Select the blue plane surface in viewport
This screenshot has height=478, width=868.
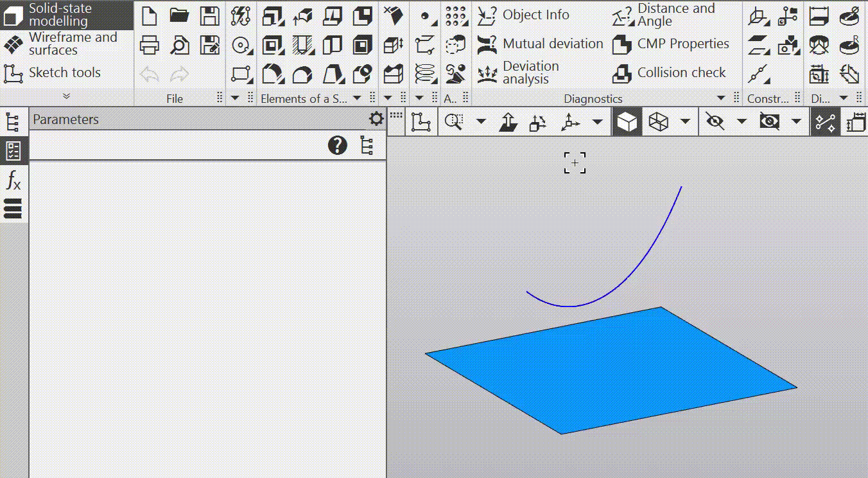[x=610, y=373]
